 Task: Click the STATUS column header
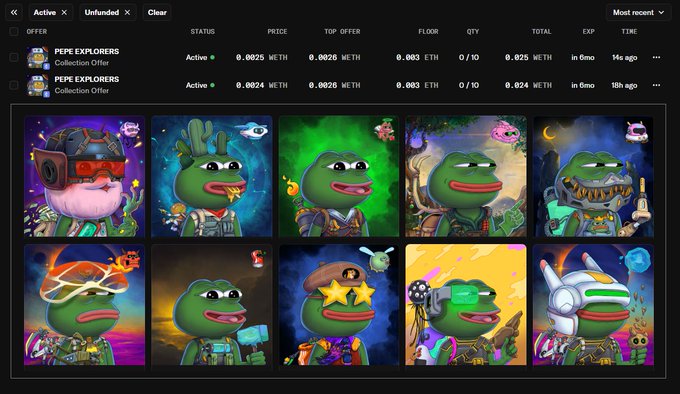(203, 32)
